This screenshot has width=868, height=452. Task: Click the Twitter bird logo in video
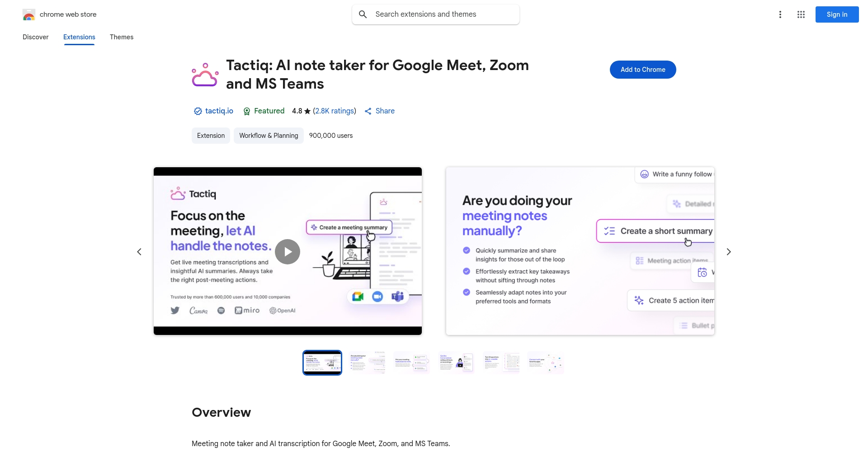(x=175, y=311)
